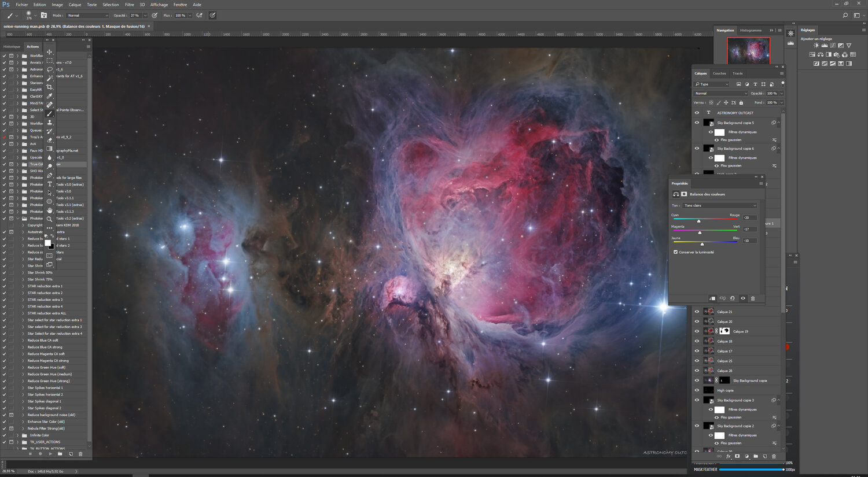Switch to the Tracés tab

click(738, 73)
